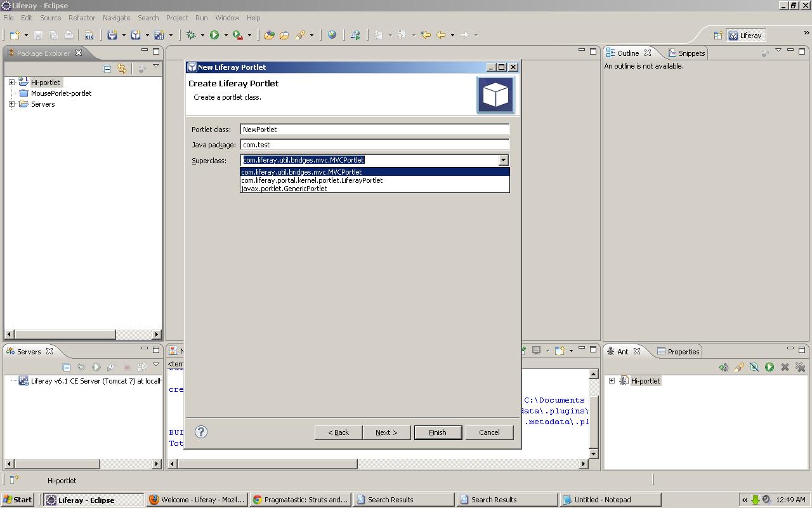The height and width of the screenshot is (508, 812).
Task: Click the Package Explorer horizontal scrollbar
Action: coord(84,334)
